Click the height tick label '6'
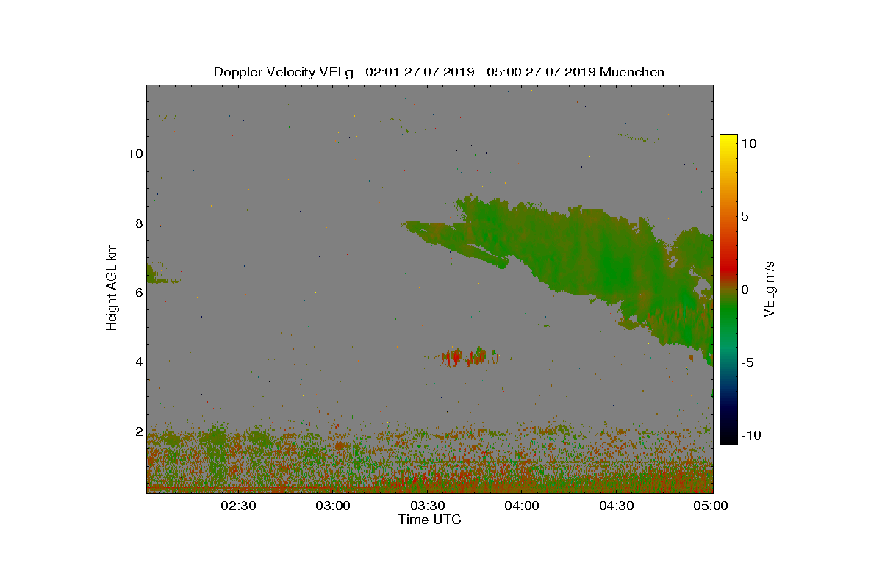This screenshot has width=882, height=588. [137, 293]
